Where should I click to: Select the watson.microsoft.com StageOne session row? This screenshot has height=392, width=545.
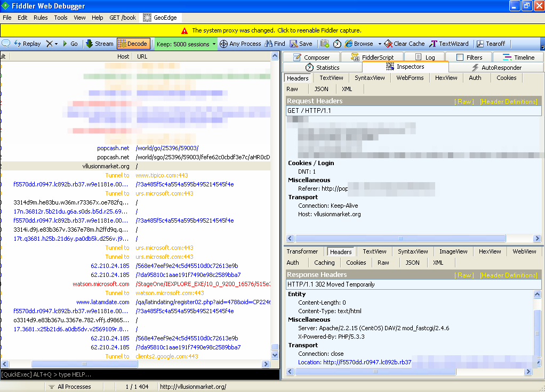pyautogui.click(x=135, y=284)
